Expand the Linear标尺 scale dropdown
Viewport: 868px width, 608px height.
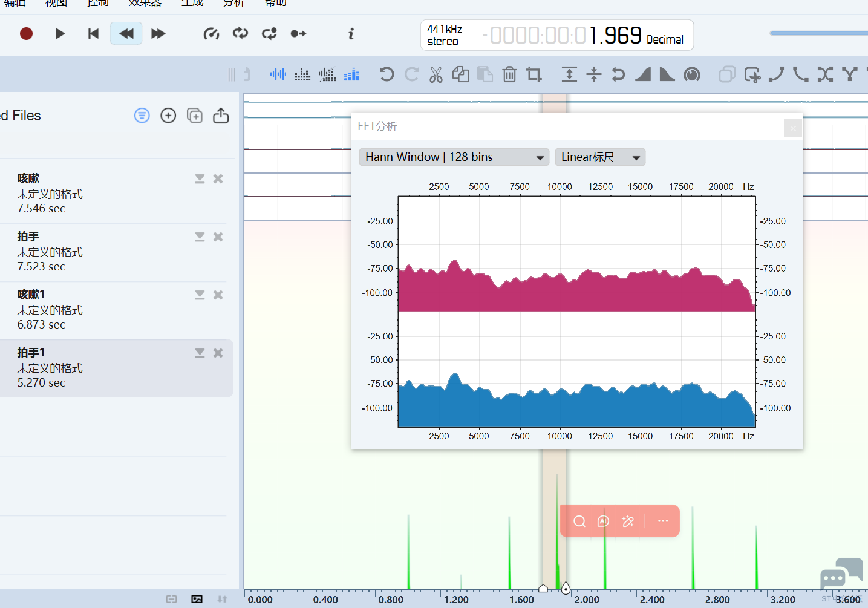tap(600, 157)
